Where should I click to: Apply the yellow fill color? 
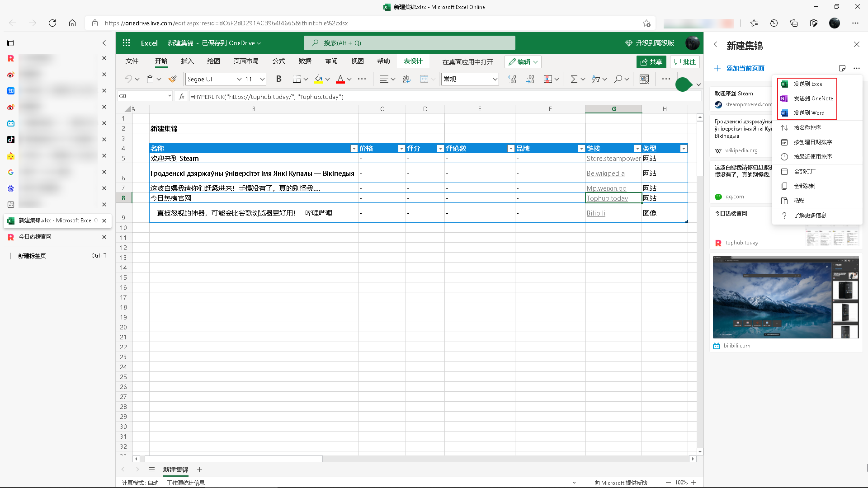point(319,79)
